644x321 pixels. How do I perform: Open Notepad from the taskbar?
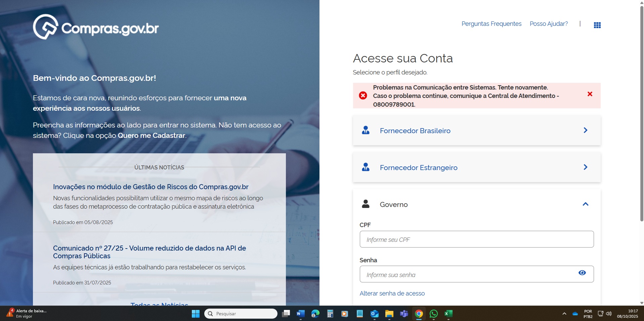[360, 314]
